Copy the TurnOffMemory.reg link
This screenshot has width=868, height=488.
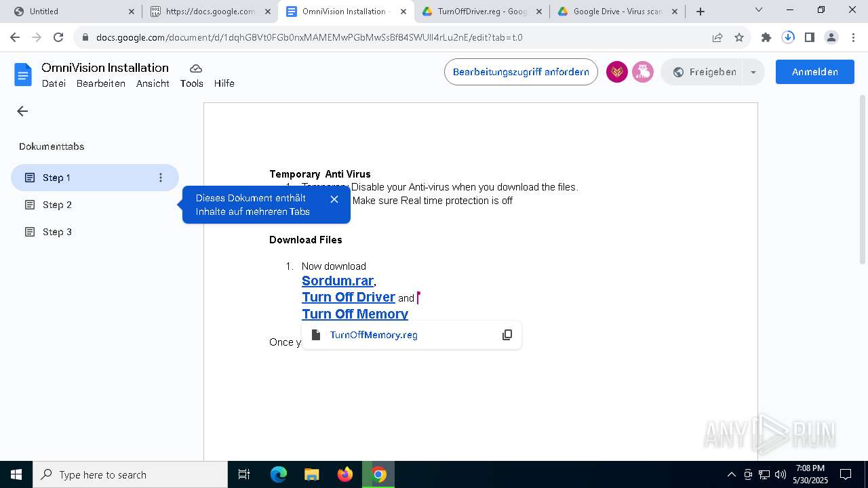point(507,335)
